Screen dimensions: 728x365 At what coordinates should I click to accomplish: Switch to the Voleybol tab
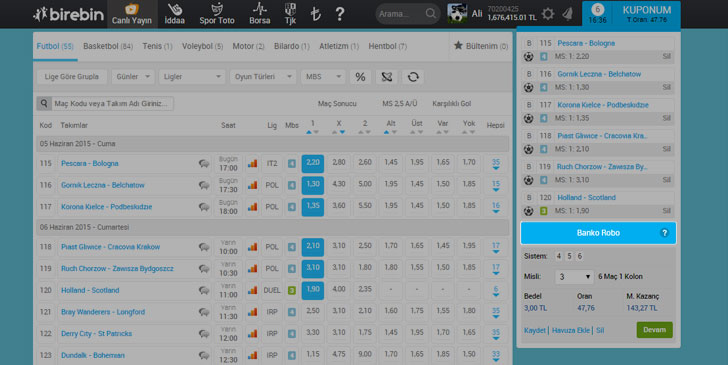pos(202,46)
